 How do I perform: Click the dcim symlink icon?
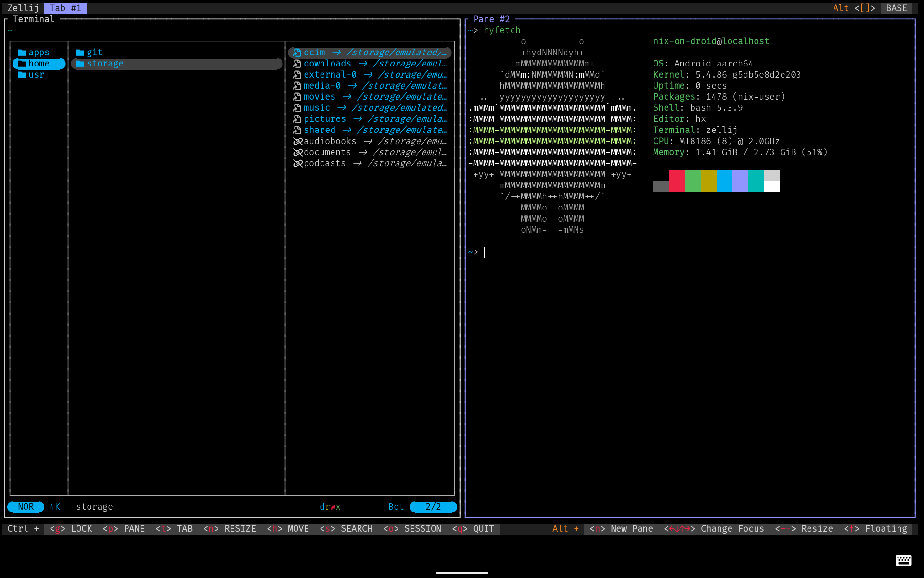(x=297, y=53)
